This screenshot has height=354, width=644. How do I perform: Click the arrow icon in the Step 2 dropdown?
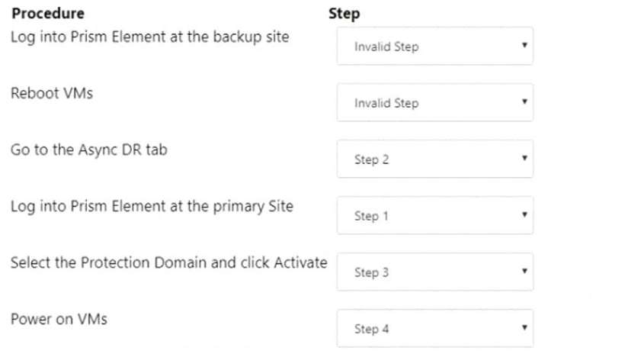(x=524, y=158)
